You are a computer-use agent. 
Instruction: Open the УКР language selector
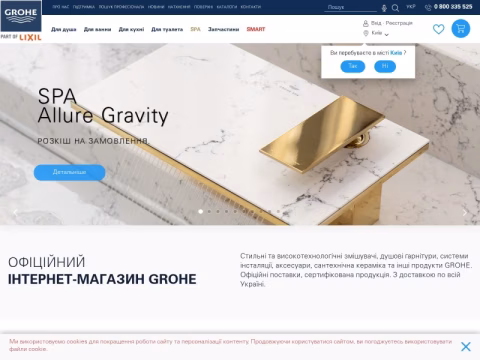(x=411, y=7)
